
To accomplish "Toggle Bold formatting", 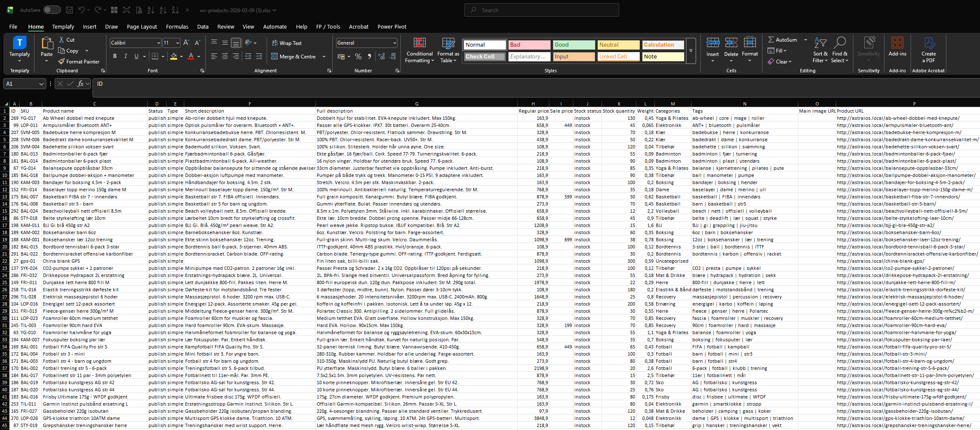I will click(115, 56).
